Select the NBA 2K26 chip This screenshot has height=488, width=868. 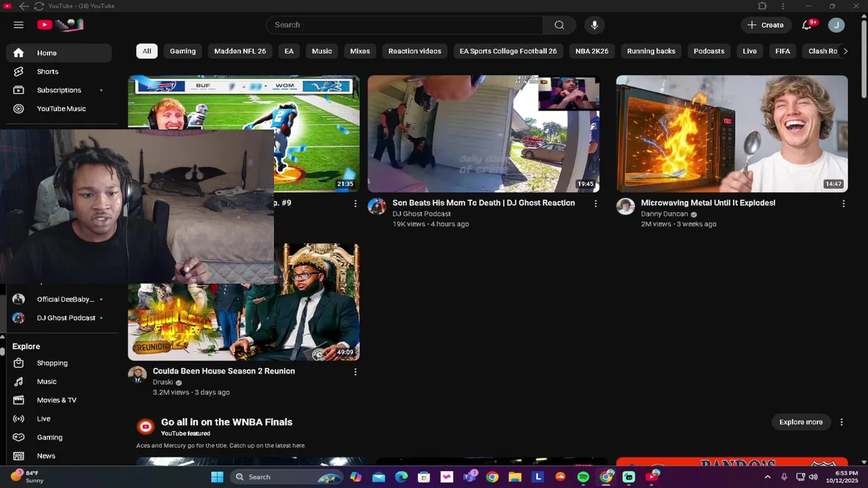[592, 51]
